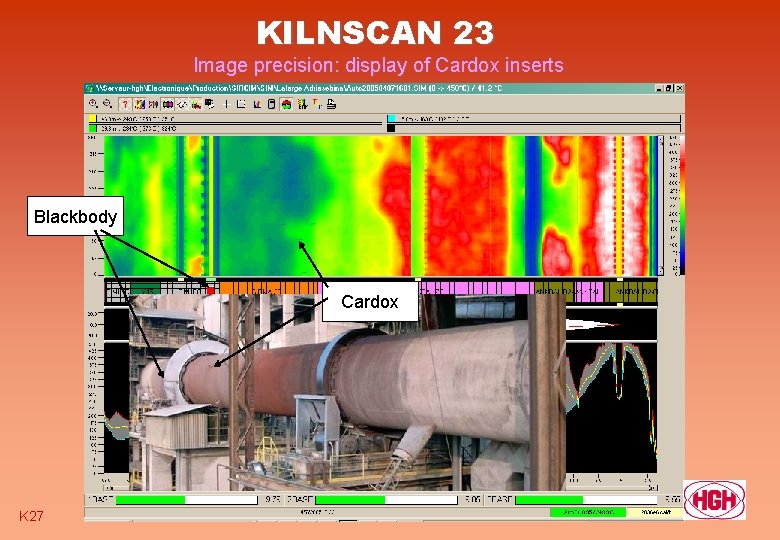
Task: Click the colored bars toolbar icon after the red-green circle
Action: tap(302, 104)
